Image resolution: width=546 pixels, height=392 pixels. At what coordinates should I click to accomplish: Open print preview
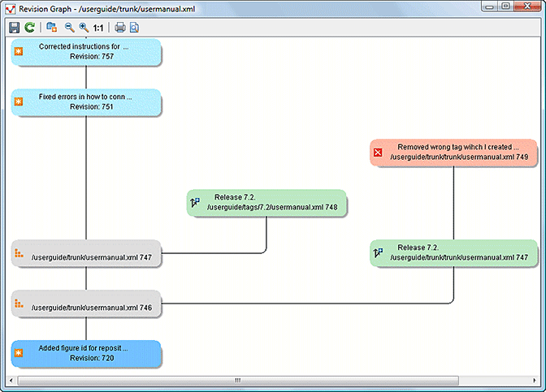point(134,28)
